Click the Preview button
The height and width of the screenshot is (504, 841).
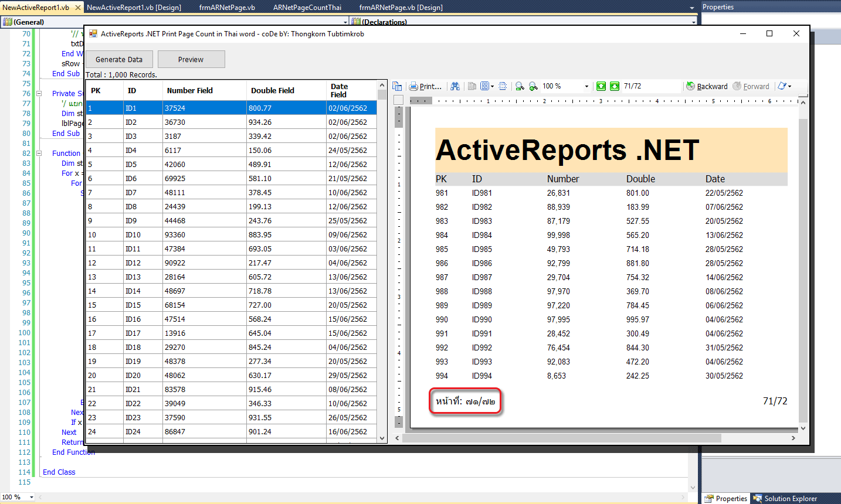(x=191, y=59)
